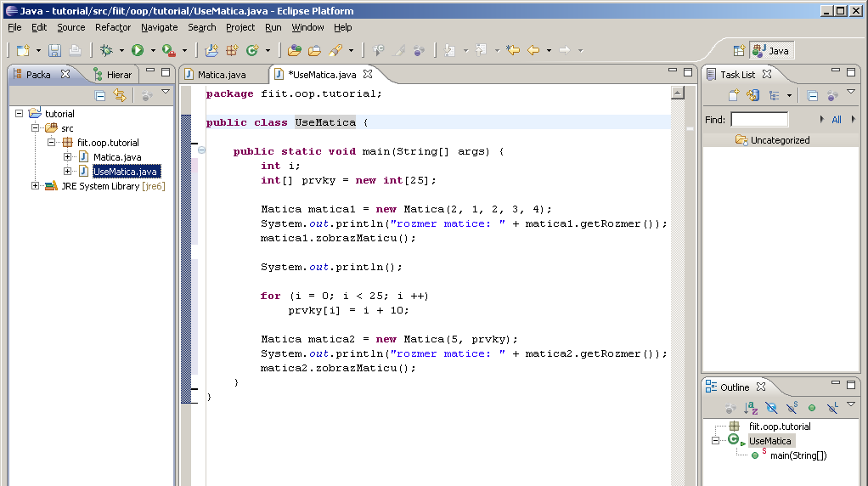Open the Refactor menu
The width and height of the screenshot is (868, 486).
coord(113,27)
